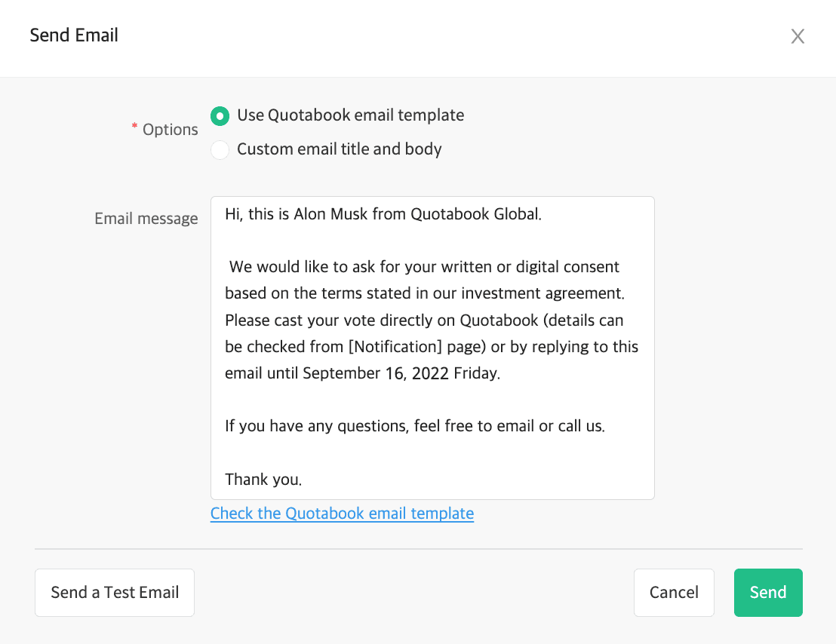The width and height of the screenshot is (836, 644).
Task: Click inside the Email message text area
Action: 432,347
